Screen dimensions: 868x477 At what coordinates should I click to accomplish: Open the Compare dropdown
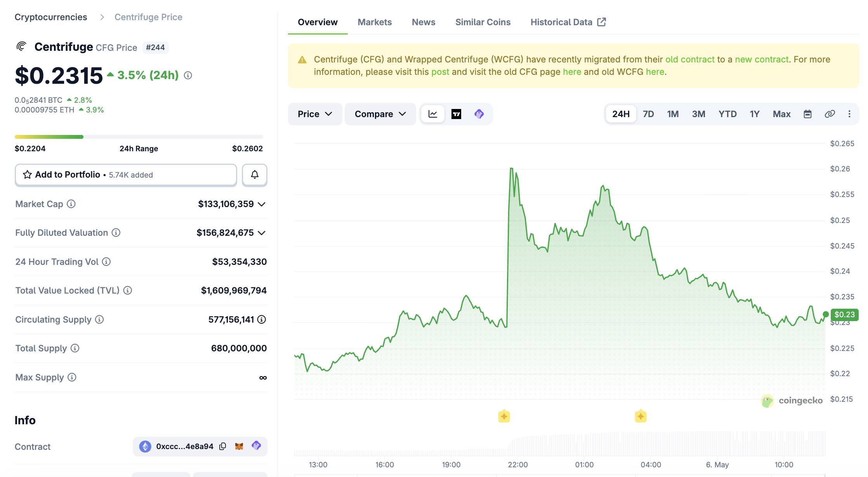click(x=380, y=114)
